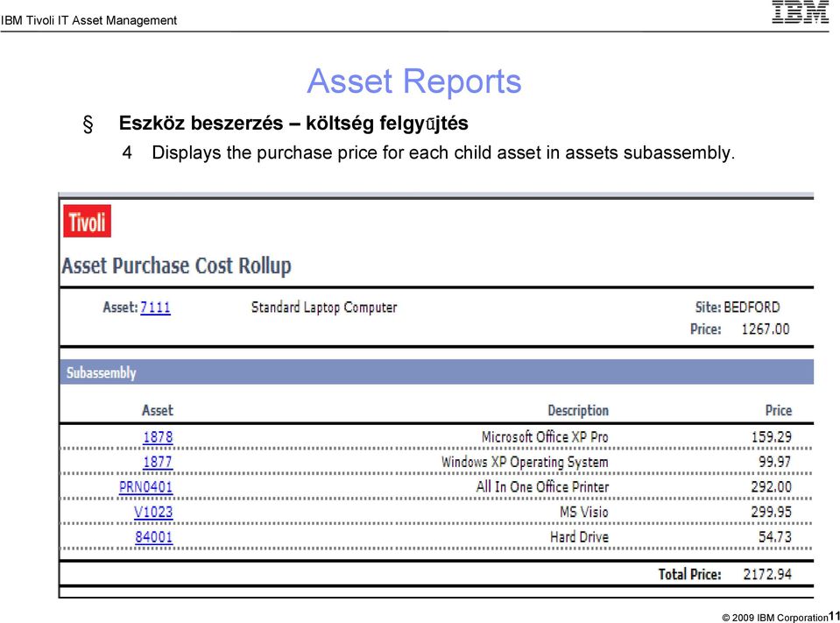The width and height of the screenshot is (840, 623).
Task: Select price value 159.29
Action: [772, 437]
